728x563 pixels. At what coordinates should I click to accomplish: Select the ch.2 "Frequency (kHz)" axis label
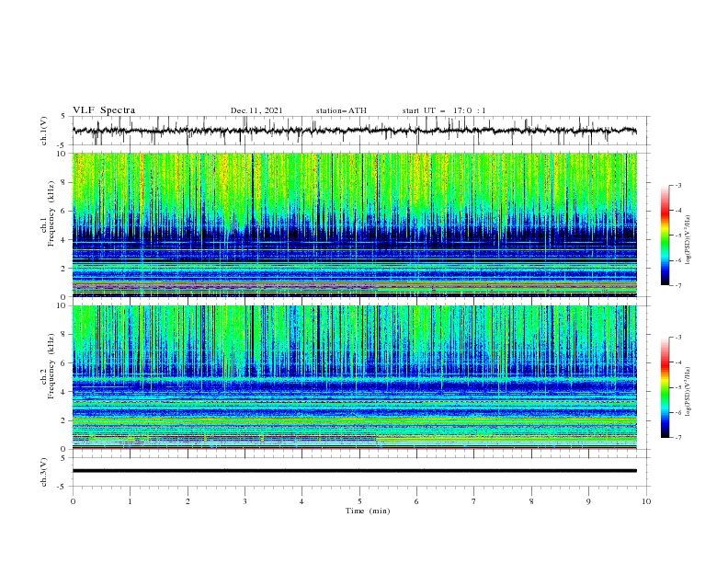51,366
